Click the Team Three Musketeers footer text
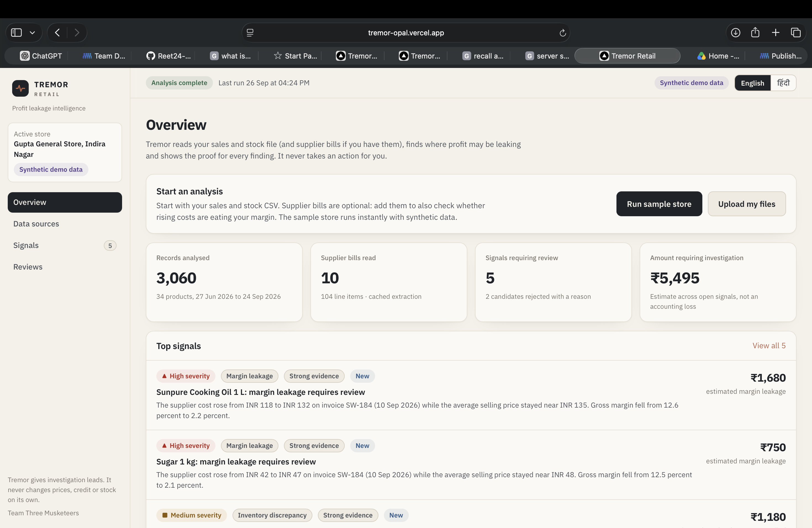812x528 pixels. coord(43,513)
